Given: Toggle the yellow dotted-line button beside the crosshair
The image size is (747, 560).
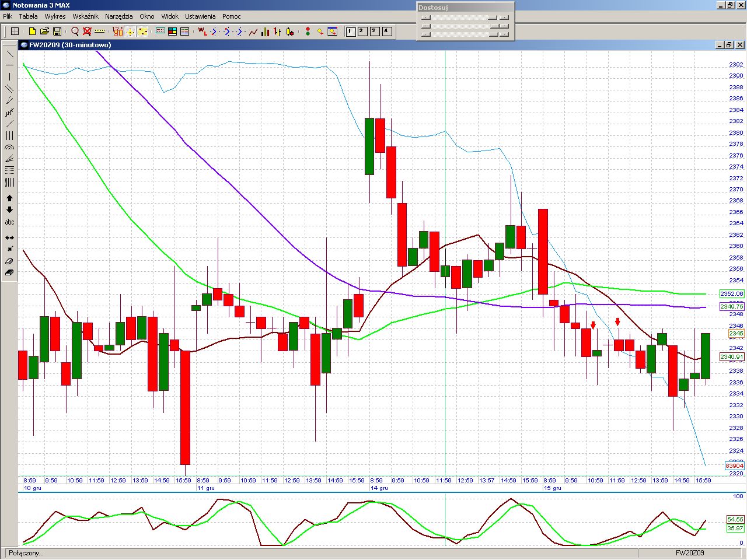Looking at the screenshot, I should click(142, 32).
